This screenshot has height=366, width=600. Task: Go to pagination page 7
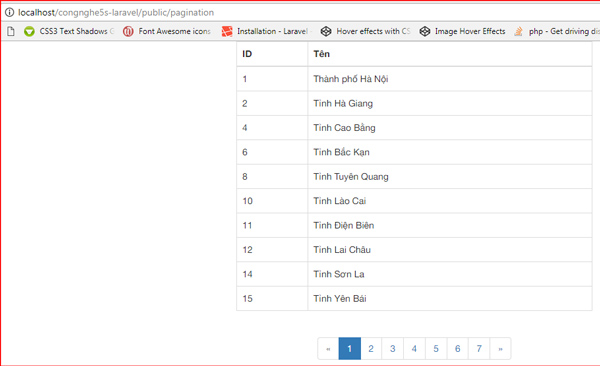[x=479, y=348]
